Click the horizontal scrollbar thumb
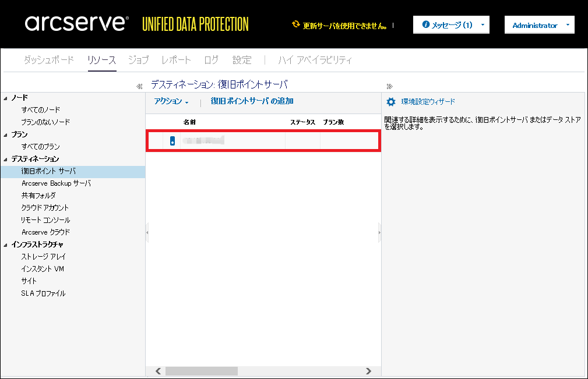Viewport: 588px width, 379px height. pos(202,371)
